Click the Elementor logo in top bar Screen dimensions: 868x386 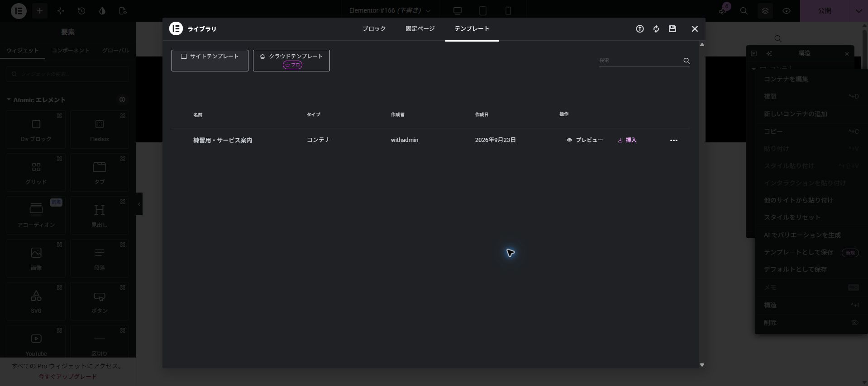tap(19, 11)
